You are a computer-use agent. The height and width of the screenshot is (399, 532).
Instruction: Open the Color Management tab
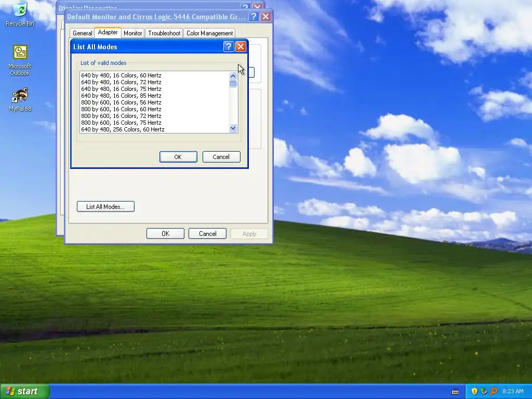point(209,33)
